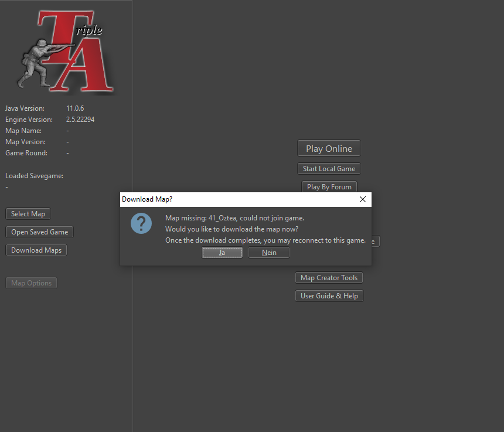
Task: Click the Loaded Savegame label
Action: coord(34,176)
